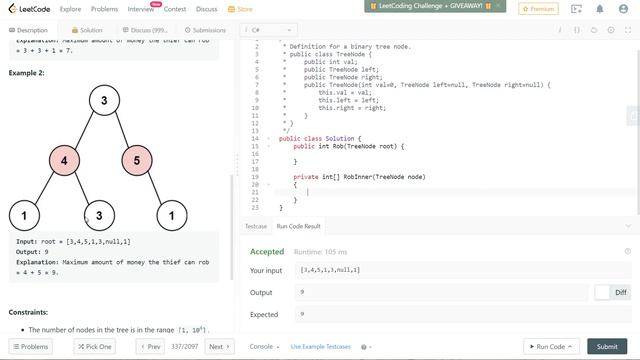Click the code editor vertical scrollbar
The width and height of the screenshot is (640, 360).
638,131
